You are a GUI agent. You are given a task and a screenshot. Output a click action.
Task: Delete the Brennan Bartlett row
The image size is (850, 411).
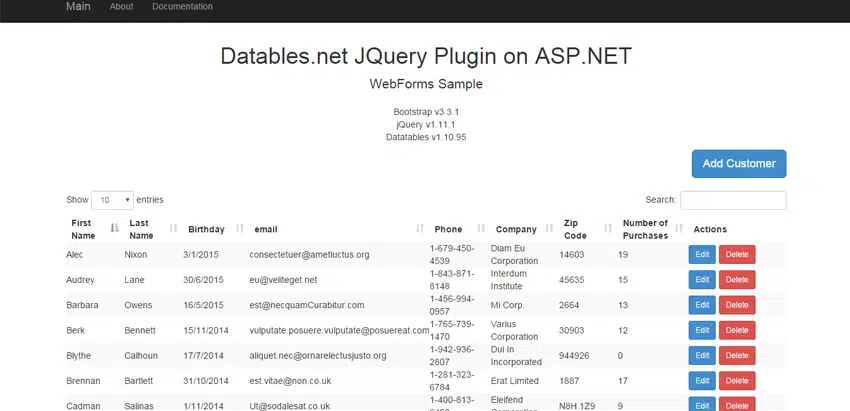tap(737, 380)
